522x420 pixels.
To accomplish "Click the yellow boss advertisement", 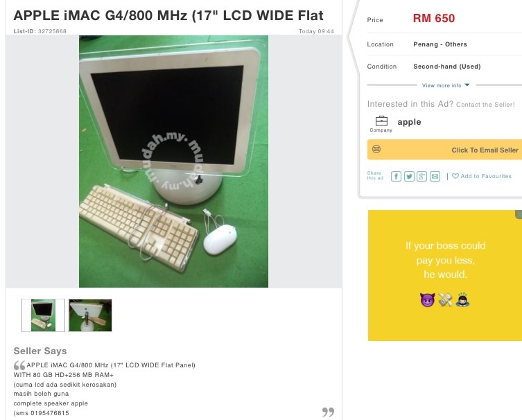I will 445,275.
